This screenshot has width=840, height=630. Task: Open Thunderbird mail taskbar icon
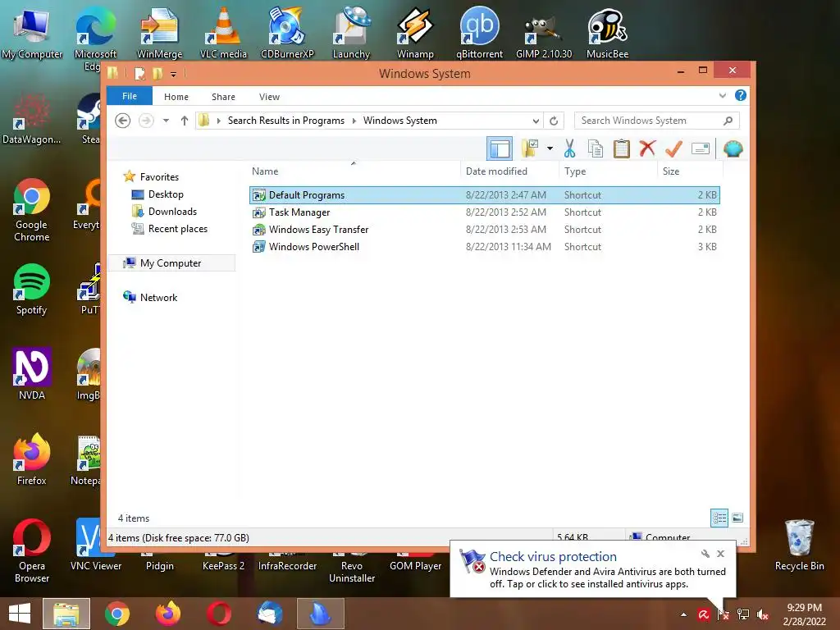click(x=269, y=614)
